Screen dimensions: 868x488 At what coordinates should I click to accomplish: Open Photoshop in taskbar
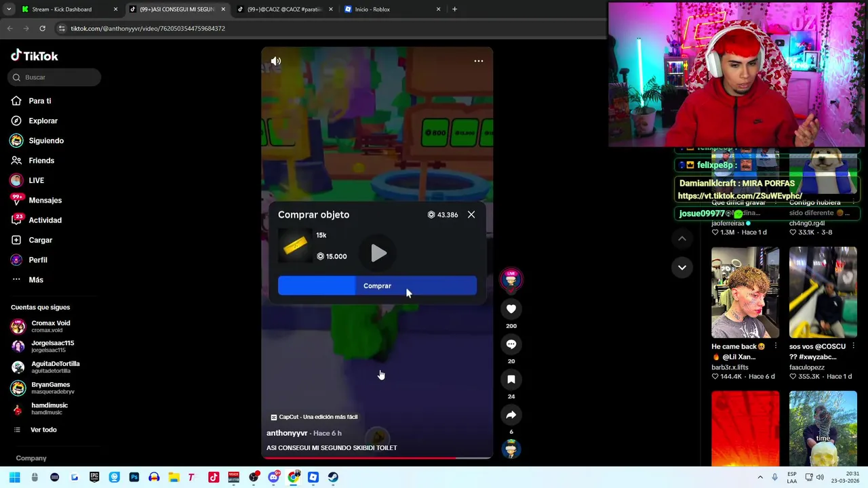coord(134,477)
